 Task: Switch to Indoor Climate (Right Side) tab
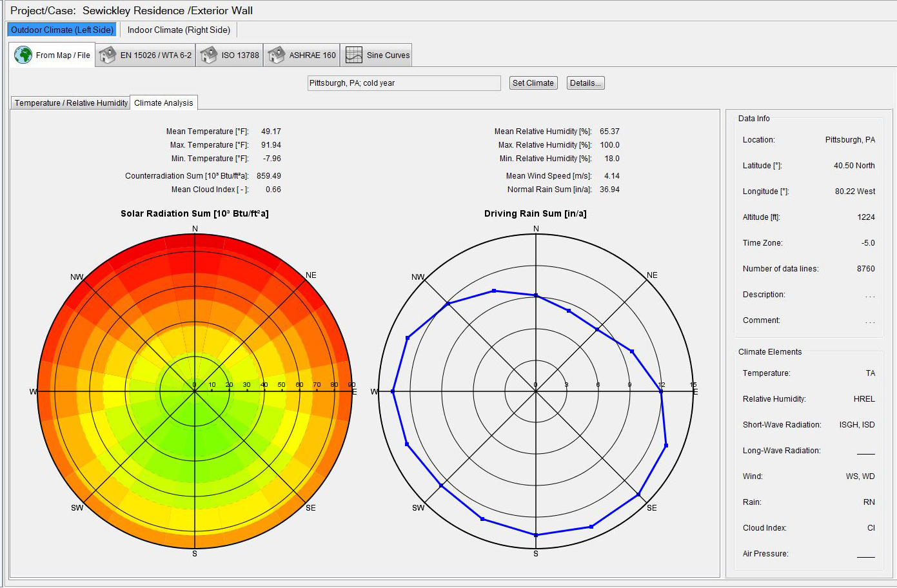(x=179, y=30)
